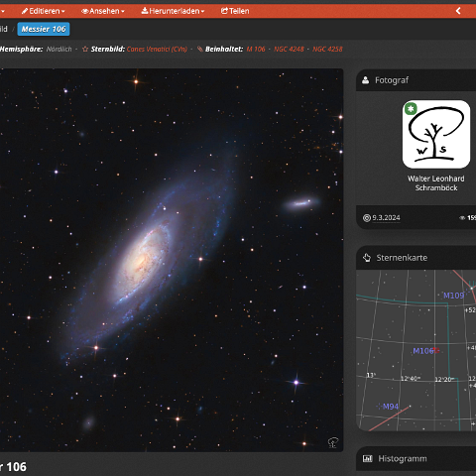
Task: Open the Ansehen dropdown menu
Action: (103, 11)
